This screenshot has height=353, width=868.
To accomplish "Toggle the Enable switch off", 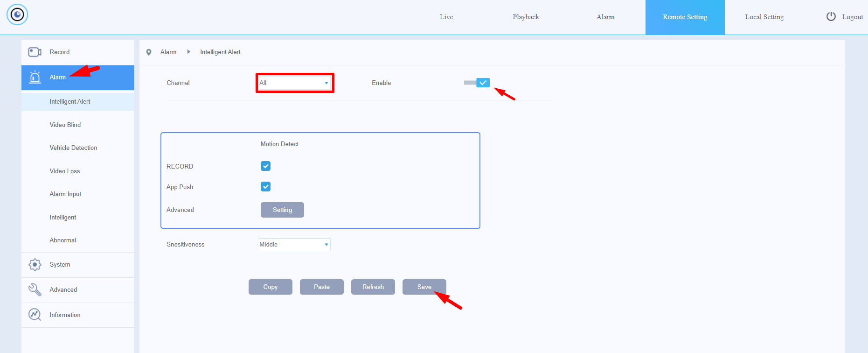I will point(477,83).
